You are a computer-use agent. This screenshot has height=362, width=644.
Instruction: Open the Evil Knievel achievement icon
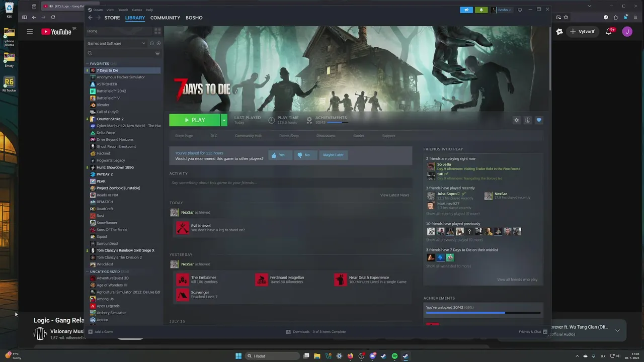pos(183,228)
